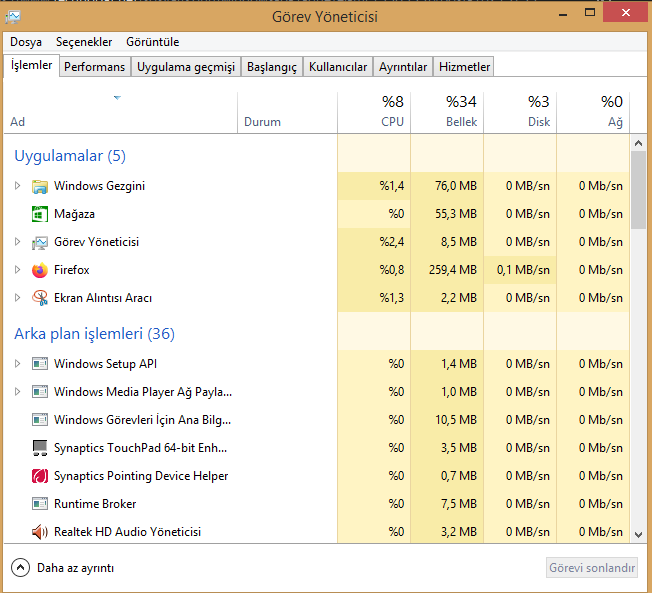
Task: Select the Runtime Broker process name
Action: (95, 504)
